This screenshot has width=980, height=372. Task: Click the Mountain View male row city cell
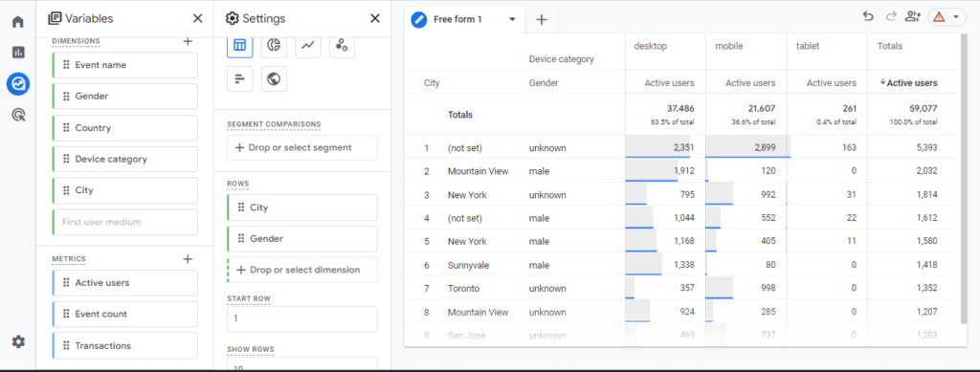coord(479,171)
